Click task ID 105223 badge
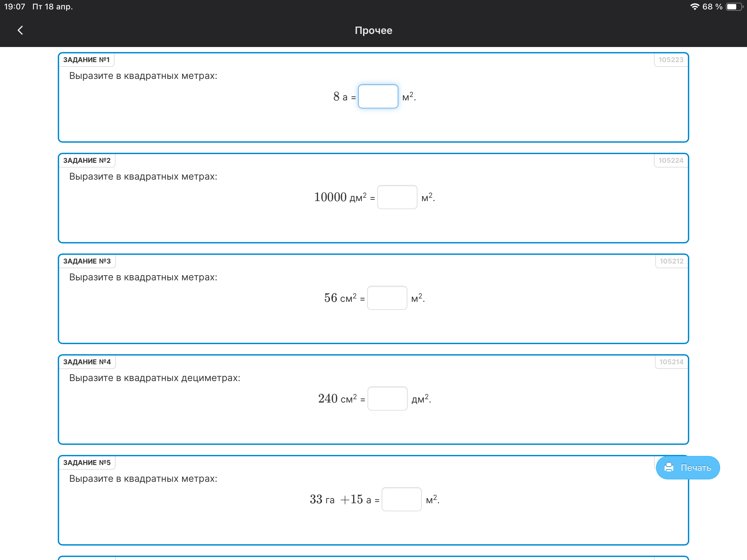 click(671, 60)
